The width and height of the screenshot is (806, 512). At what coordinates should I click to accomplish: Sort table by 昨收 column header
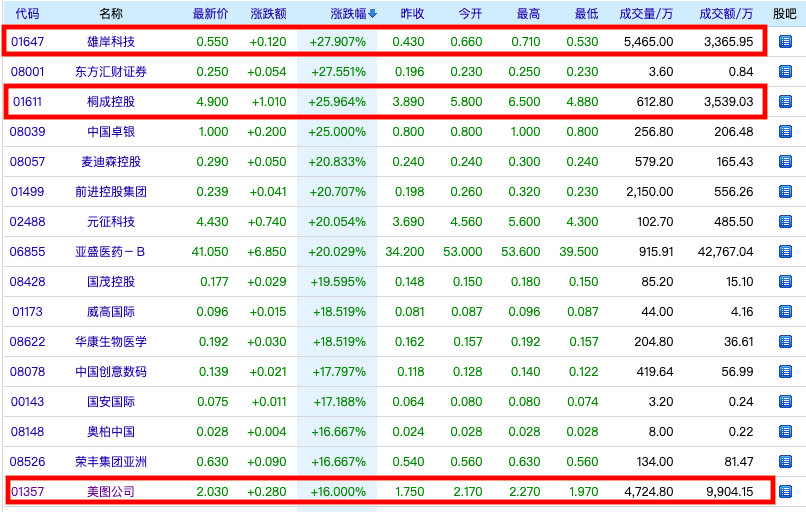pos(412,14)
